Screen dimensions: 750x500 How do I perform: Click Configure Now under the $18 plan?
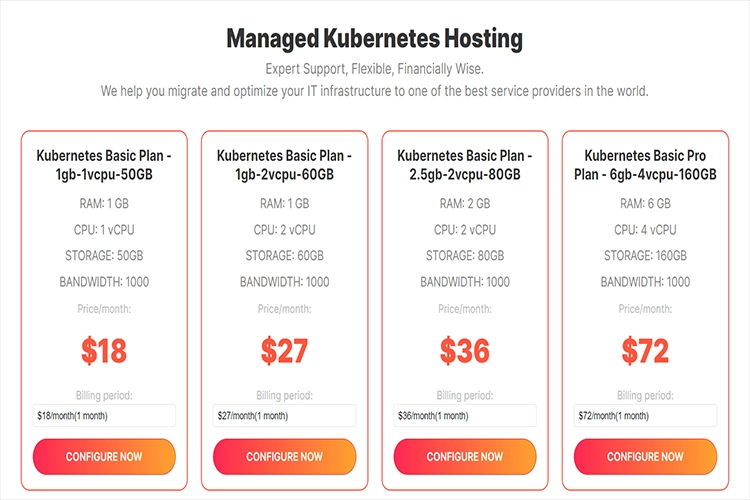pos(104,456)
